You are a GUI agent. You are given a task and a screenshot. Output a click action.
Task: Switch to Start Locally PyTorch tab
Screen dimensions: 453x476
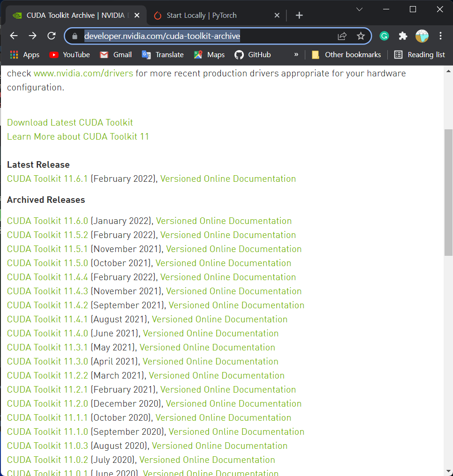pos(202,15)
